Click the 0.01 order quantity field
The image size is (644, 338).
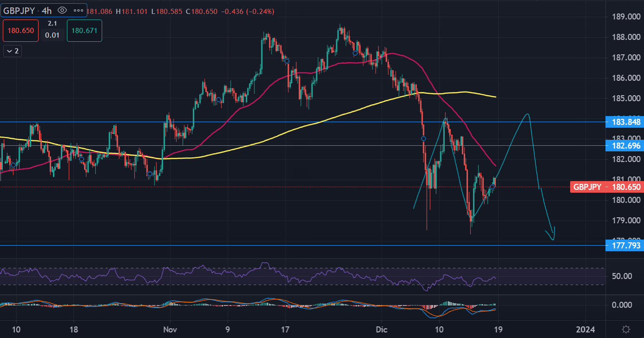point(52,35)
